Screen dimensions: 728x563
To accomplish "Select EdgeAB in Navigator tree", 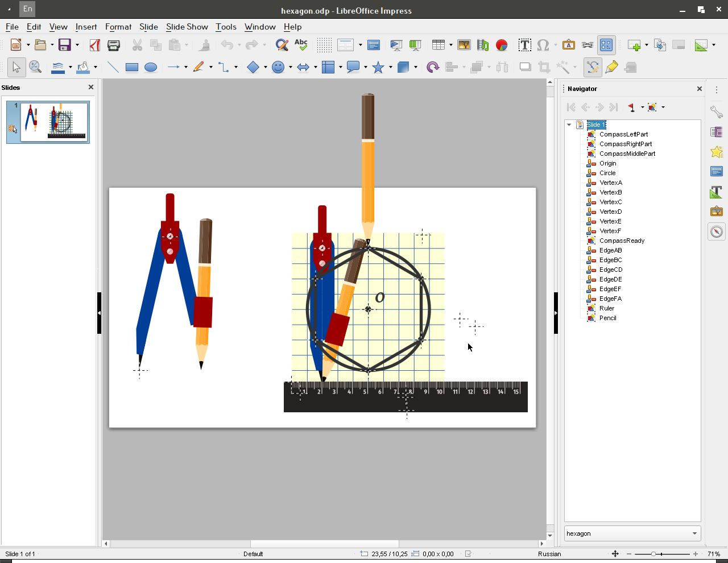I will pos(610,250).
